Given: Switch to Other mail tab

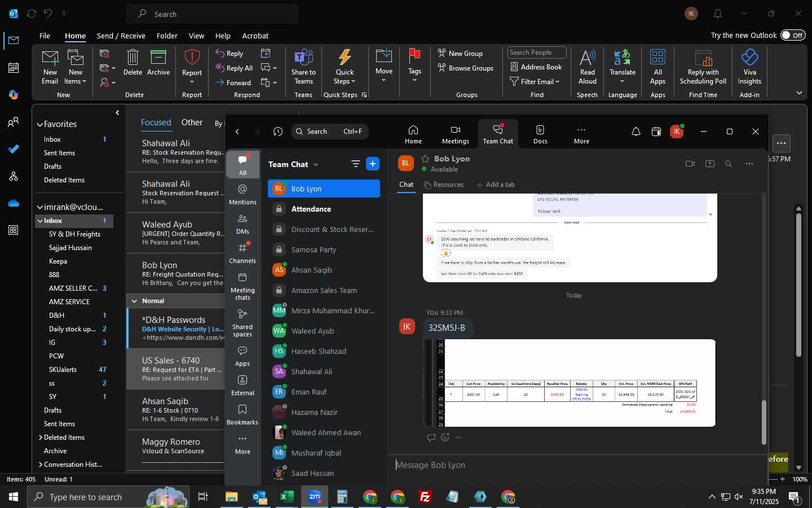Looking at the screenshot, I should pos(192,122).
